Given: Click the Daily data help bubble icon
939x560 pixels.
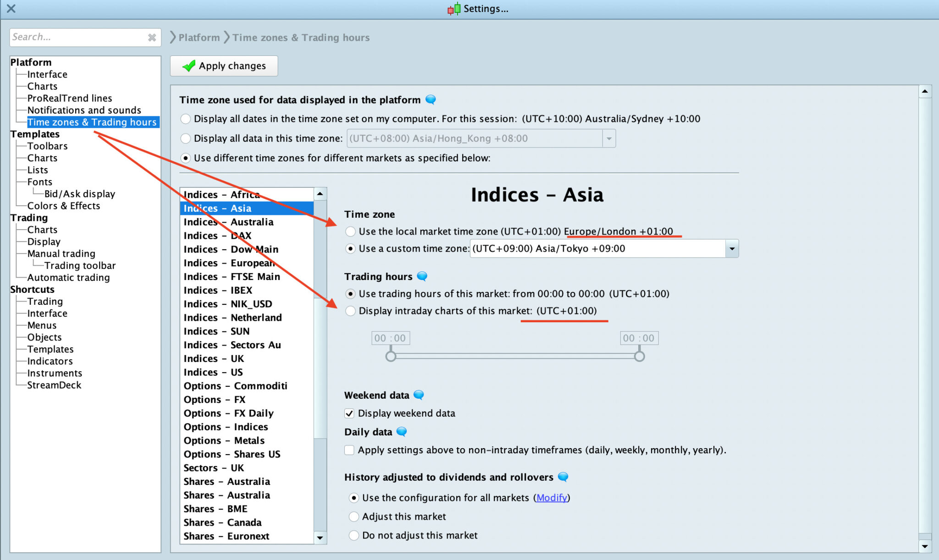Looking at the screenshot, I should [402, 432].
